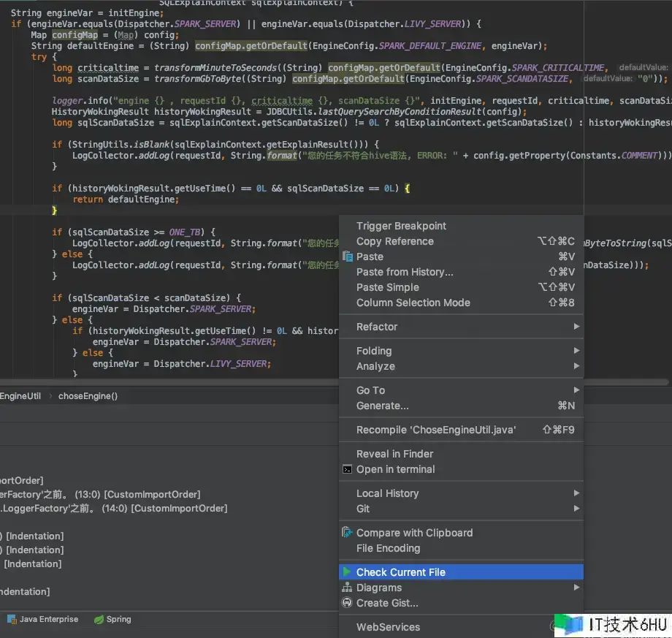Screen dimensions: 672x638
Task: Click 'if (sqlScanDataSize < scanDataSize)' line
Action: click(147, 298)
